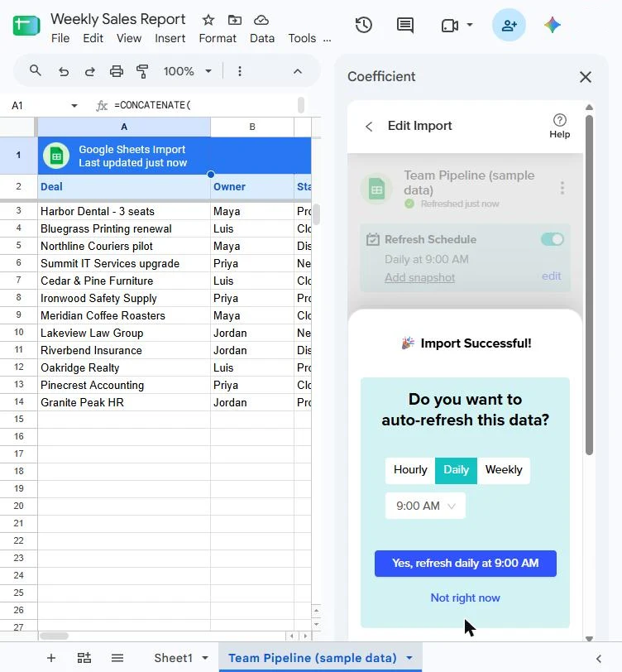The image size is (622, 672).
Task: Click the search menus magnifier icon
Action: [36, 70]
